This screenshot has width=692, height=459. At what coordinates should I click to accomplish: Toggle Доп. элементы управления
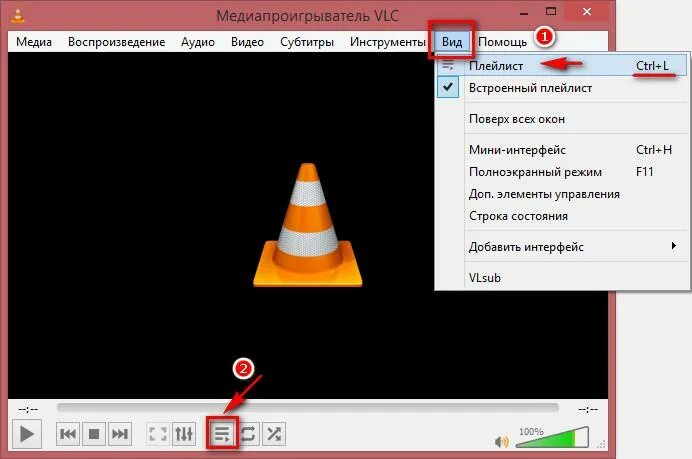562,194
